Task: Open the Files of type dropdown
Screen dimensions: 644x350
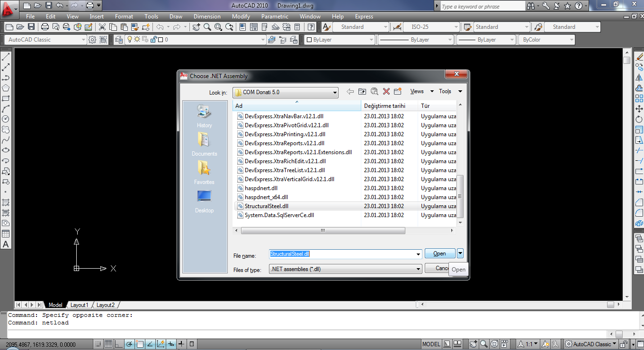Action: (418, 269)
